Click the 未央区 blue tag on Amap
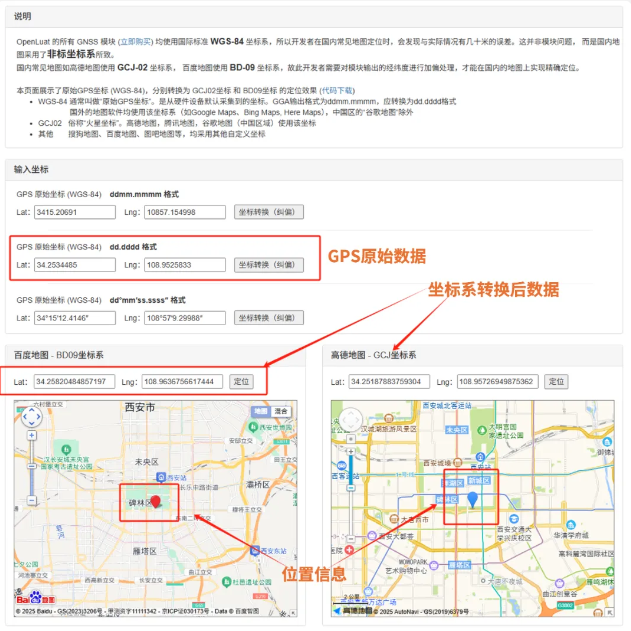Viewport: 631px width, 631px height. click(x=456, y=430)
